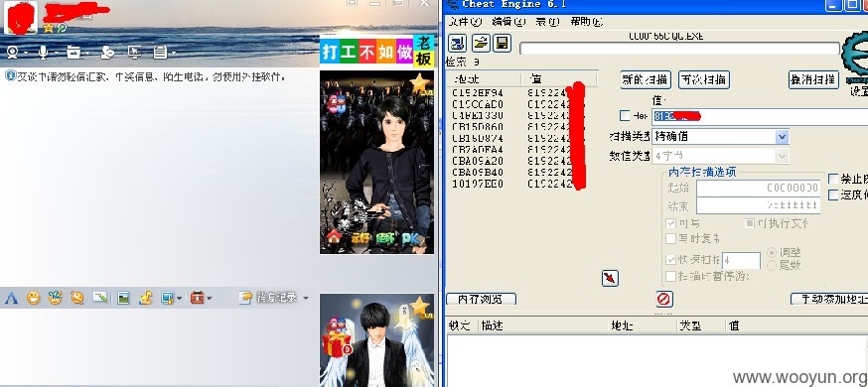Enable the speedhack checkbox below 禁止随机
This screenshot has width=868, height=387.
click(833, 194)
